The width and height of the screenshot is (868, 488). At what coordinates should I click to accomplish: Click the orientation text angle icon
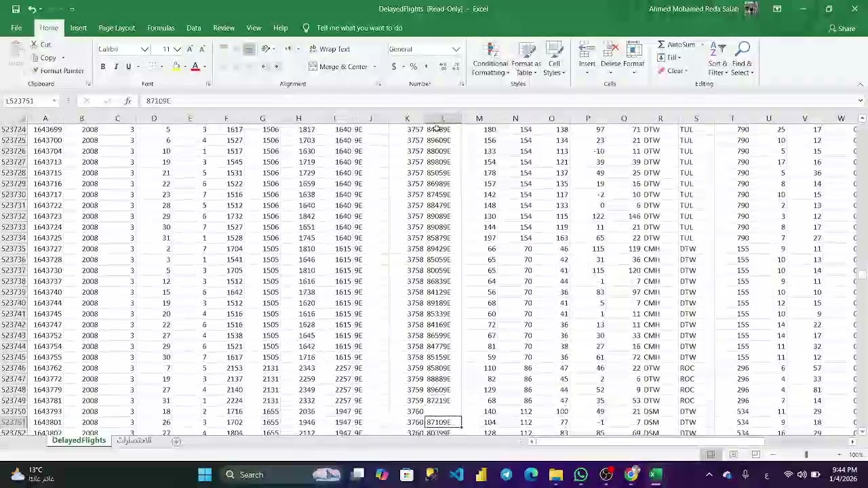pyautogui.click(x=266, y=49)
